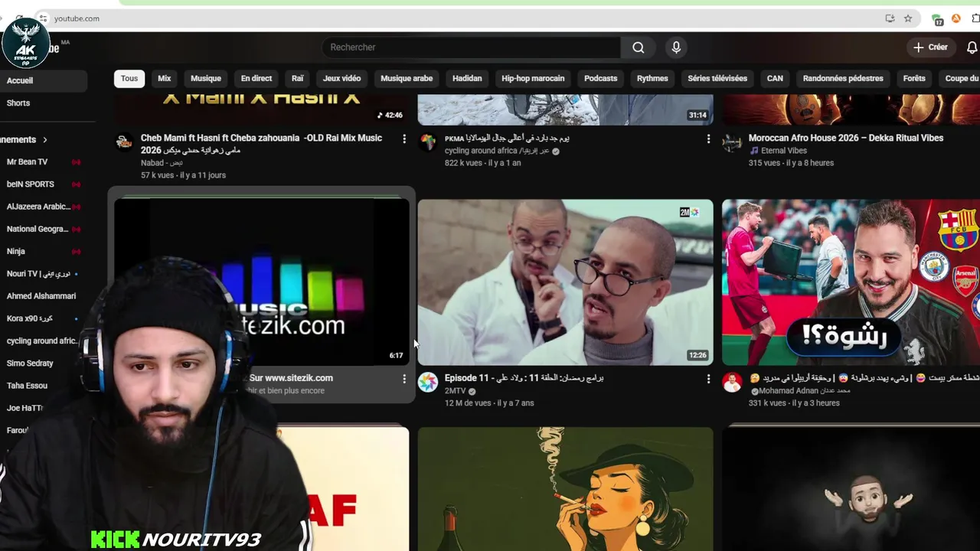Click the install app icon in address bar
The width and height of the screenshot is (980, 551).
pyautogui.click(x=890, y=18)
